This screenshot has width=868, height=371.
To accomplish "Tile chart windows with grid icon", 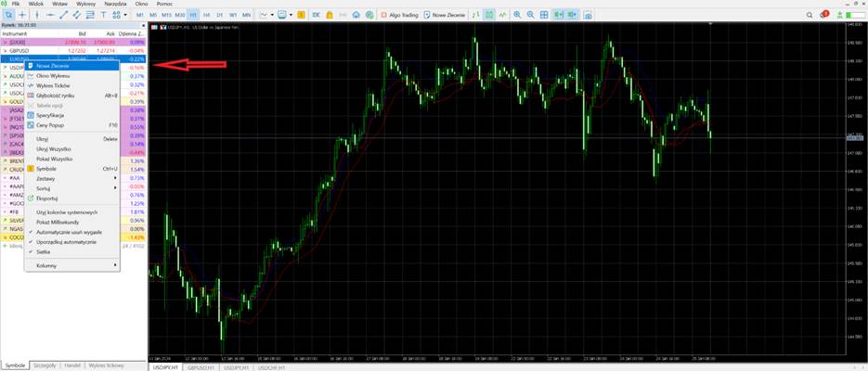I will [x=544, y=15].
